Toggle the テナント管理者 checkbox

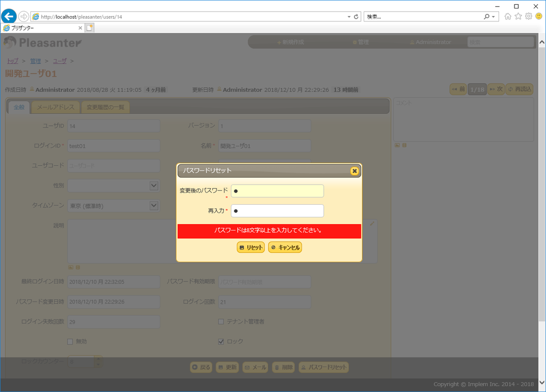point(221,322)
